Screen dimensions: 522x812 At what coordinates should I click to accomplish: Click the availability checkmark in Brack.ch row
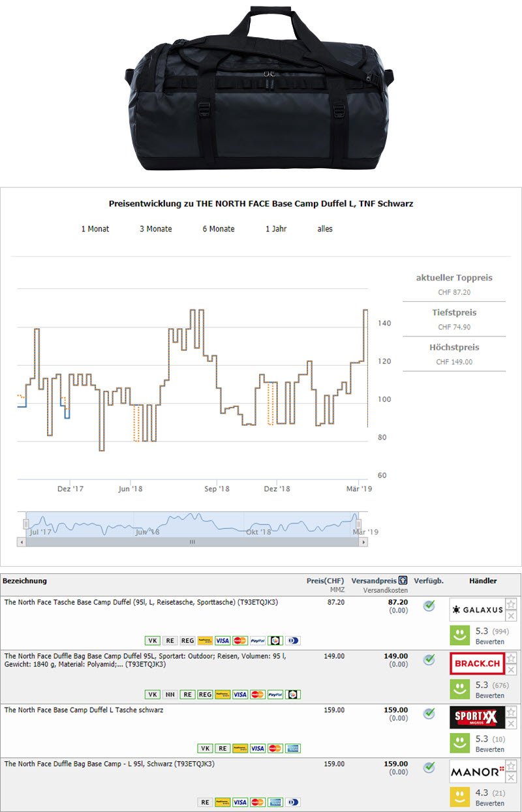[x=429, y=659]
